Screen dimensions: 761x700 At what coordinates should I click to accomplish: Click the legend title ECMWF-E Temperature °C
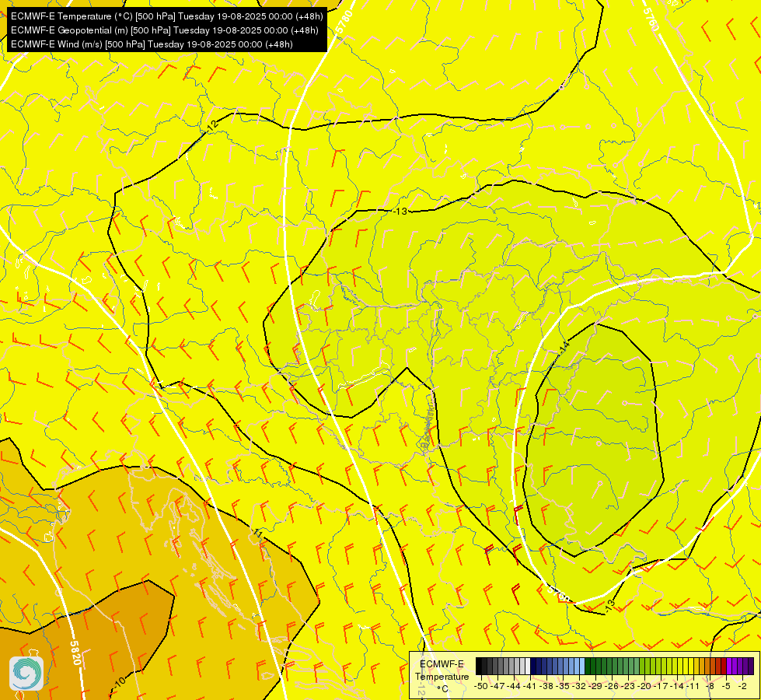pyautogui.click(x=442, y=676)
